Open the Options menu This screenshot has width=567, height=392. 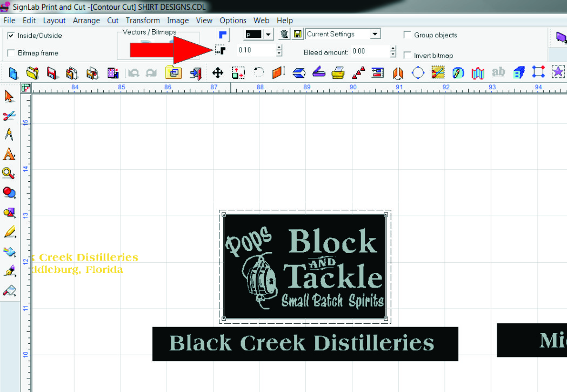(233, 21)
